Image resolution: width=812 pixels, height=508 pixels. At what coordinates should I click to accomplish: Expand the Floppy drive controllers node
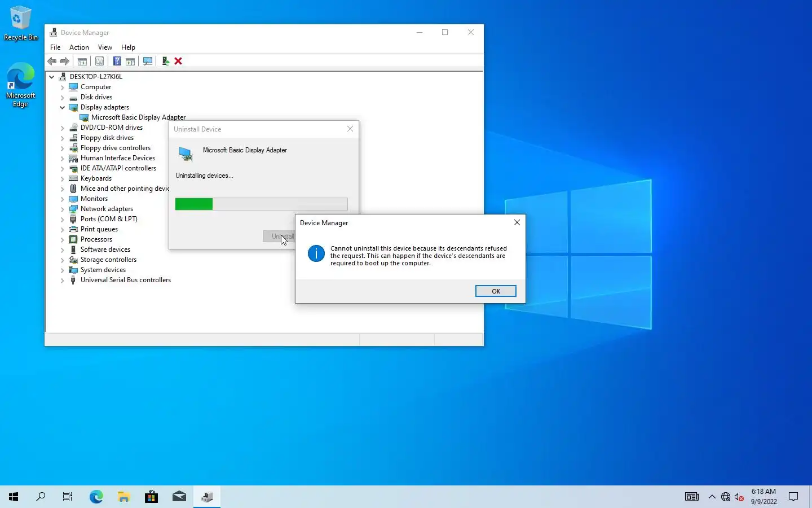(x=62, y=148)
